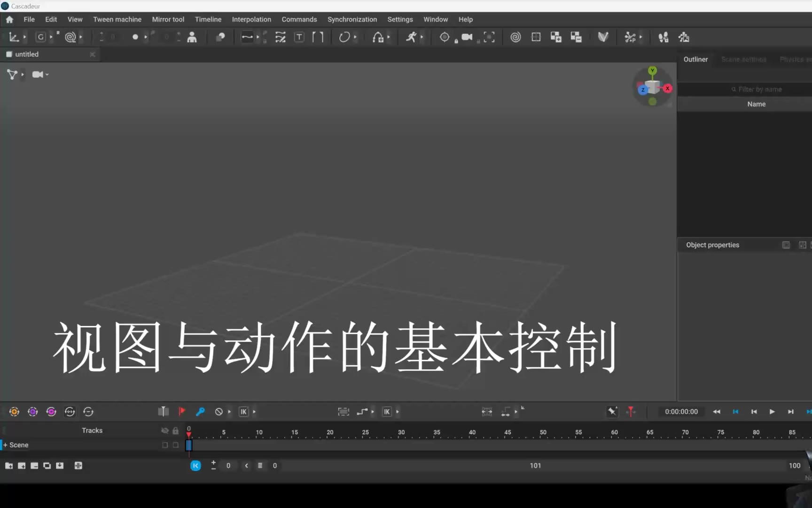Image resolution: width=812 pixels, height=508 pixels.
Task: Click the X axis on view gizmo
Action: (667, 88)
